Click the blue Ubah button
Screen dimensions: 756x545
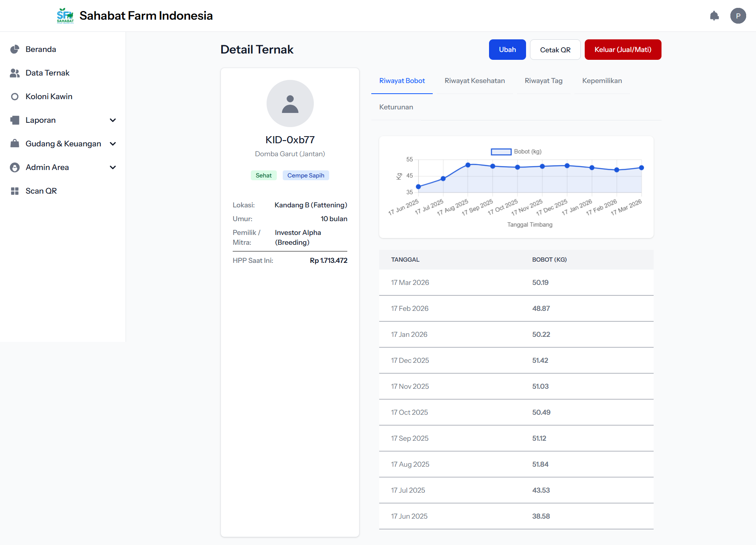pos(507,50)
